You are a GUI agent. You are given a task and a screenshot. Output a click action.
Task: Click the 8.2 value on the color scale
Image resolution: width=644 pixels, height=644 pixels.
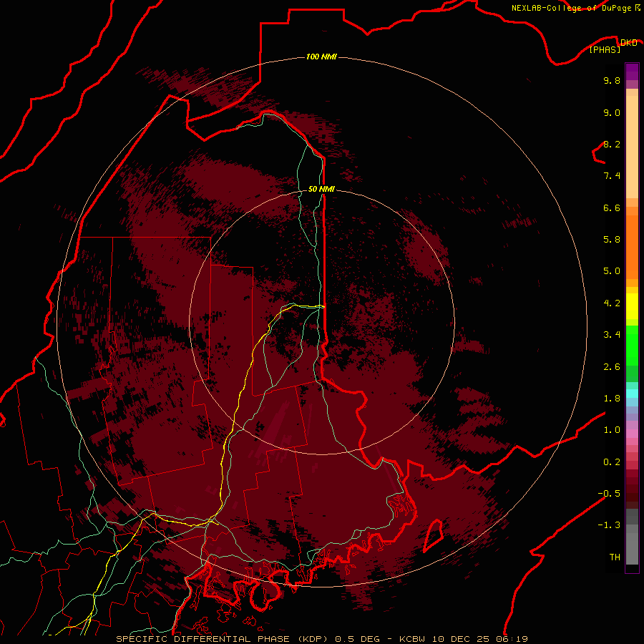pos(612,144)
